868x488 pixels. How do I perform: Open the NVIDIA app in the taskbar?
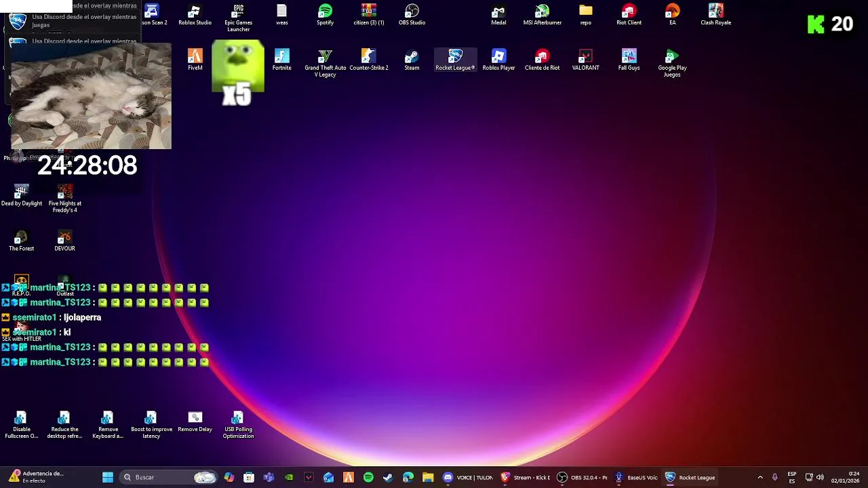click(289, 477)
